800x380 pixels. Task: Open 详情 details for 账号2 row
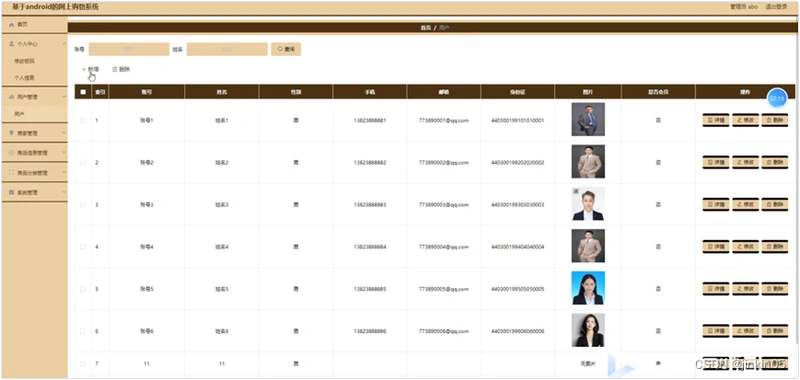point(716,162)
